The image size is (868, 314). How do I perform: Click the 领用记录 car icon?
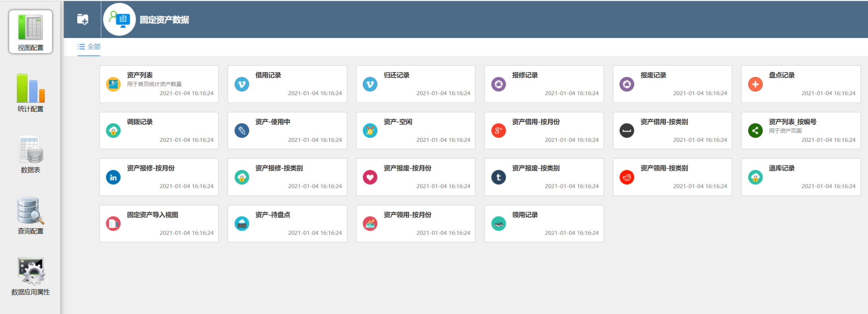[499, 224]
